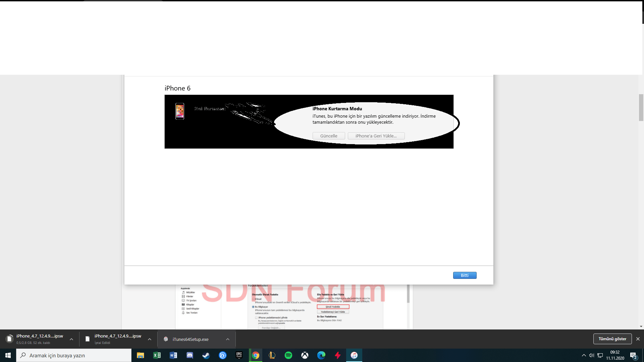Open Discord taskbar icon
The width and height of the screenshot is (644, 362).
pyautogui.click(x=190, y=355)
